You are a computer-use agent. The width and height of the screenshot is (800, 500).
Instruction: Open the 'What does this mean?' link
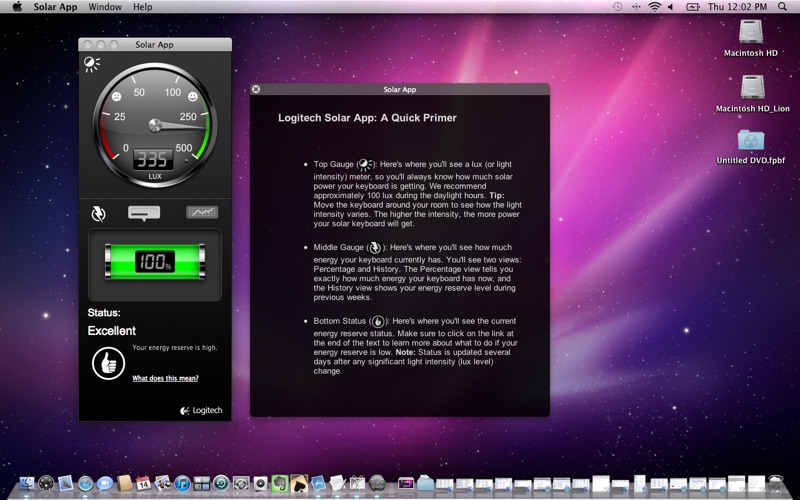(x=165, y=378)
